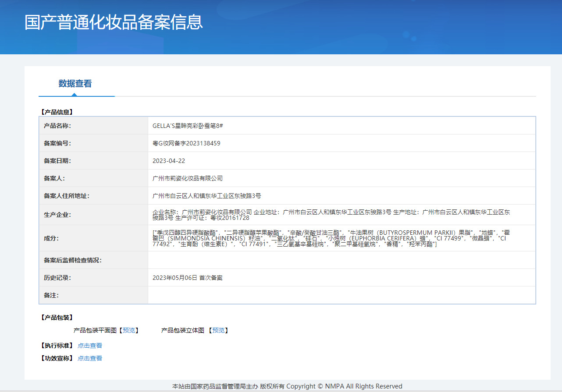The image size is (562, 392).
Task: Click the 备案人 value 广州市莉姿化妆品有限公司
Action: [188, 178]
